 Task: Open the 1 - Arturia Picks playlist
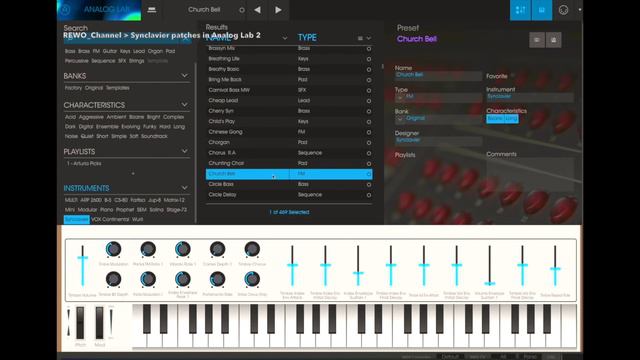(84, 163)
